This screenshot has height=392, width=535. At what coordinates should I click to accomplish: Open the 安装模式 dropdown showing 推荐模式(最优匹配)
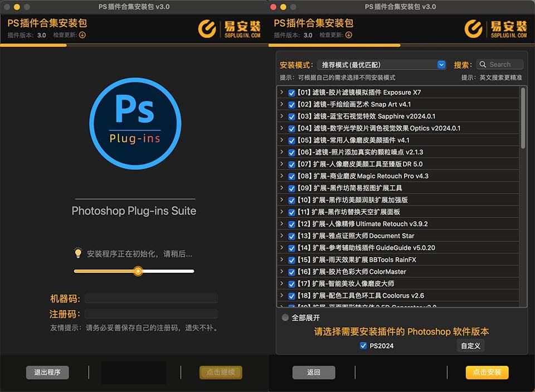(381, 65)
